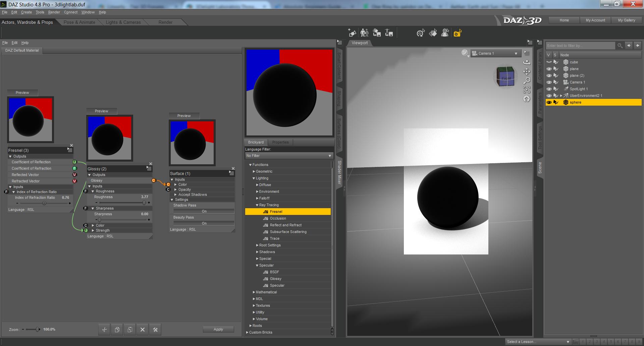Expand the Mathematical bricks category
This screenshot has height=346, width=644.
coord(254,292)
